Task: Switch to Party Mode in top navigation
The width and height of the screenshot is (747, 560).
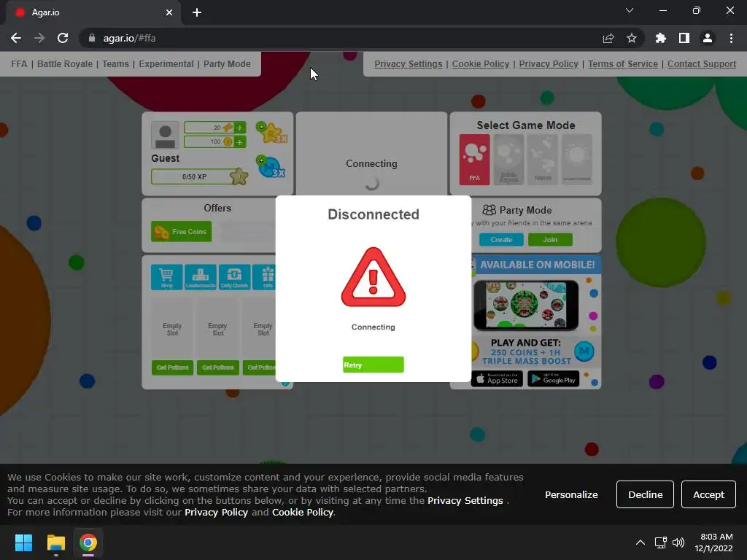Action: pos(227,64)
